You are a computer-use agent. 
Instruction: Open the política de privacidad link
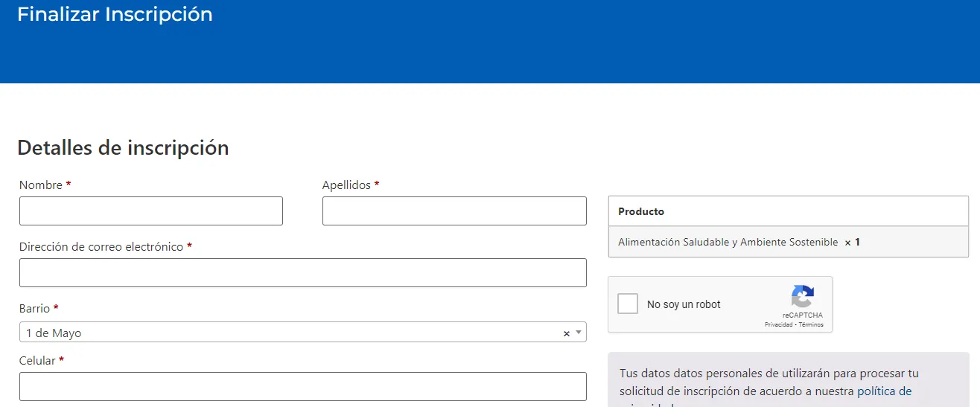pyautogui.click(x=884, y=391)
